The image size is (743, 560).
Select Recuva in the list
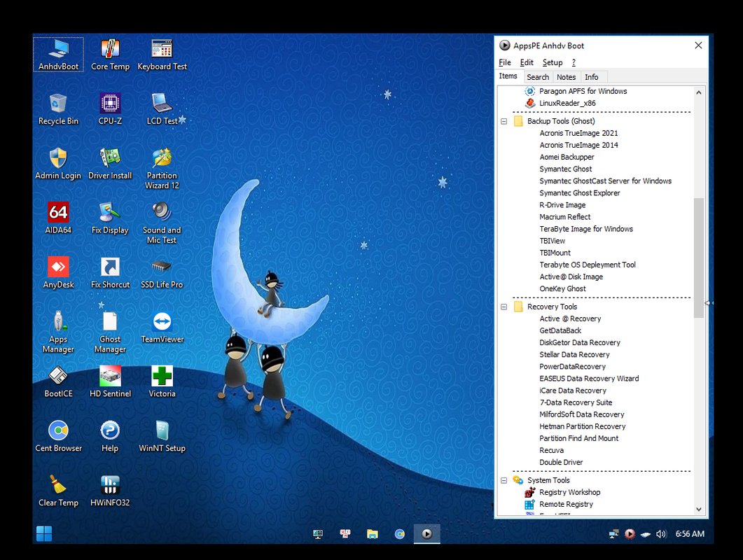point(552,451)
